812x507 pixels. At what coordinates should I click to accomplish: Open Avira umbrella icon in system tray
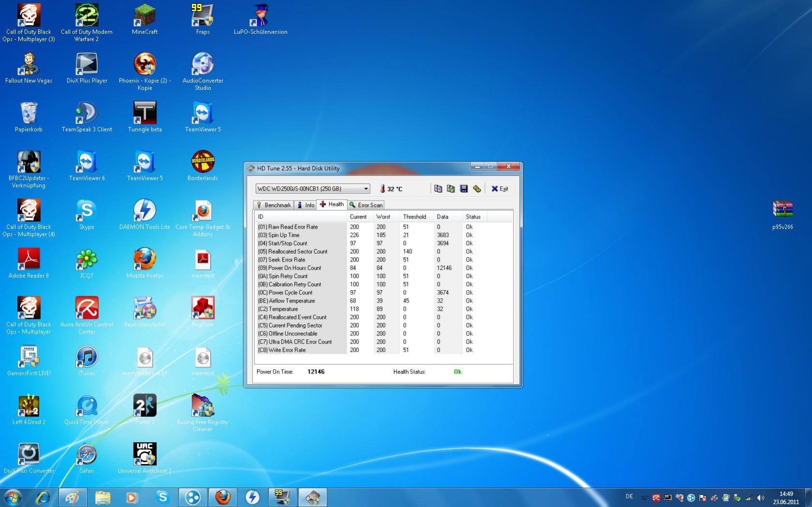tap(656, 497)
